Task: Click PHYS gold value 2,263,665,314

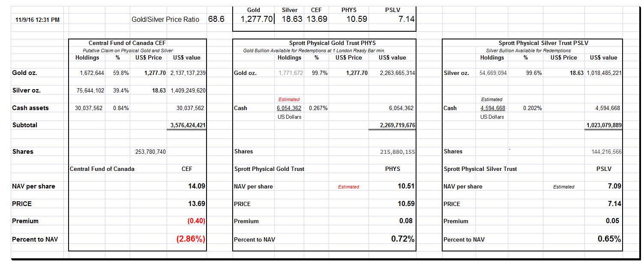Action: pos(397,73)
